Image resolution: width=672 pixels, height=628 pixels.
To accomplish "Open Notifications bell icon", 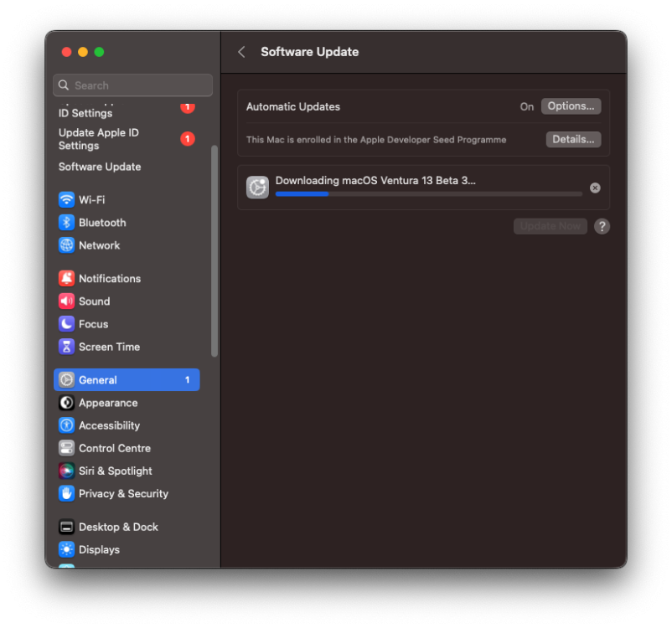I will (66, 279).
